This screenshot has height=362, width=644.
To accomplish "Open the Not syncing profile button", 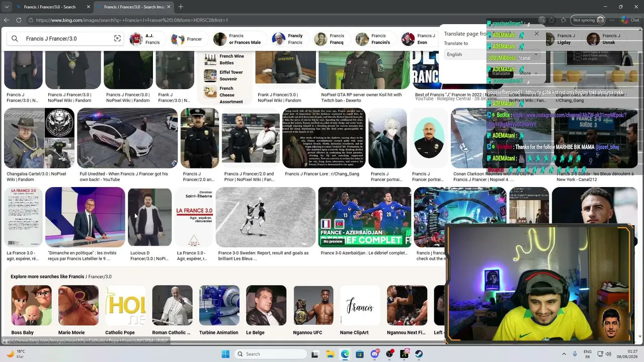I will (588, 20).
